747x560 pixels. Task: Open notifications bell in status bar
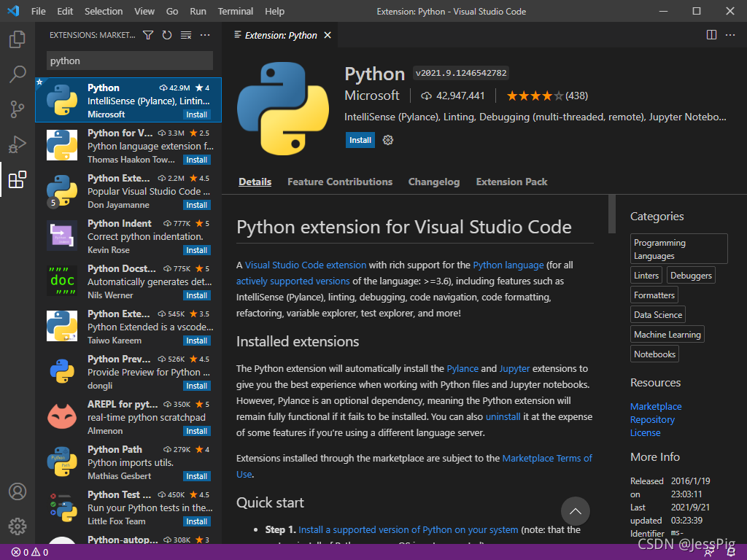coord(731,553)
